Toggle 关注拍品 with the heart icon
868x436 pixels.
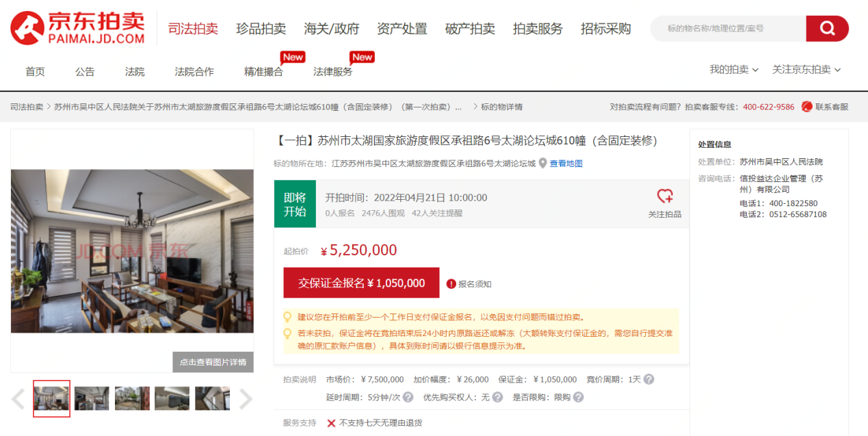(x=664, y=198)
